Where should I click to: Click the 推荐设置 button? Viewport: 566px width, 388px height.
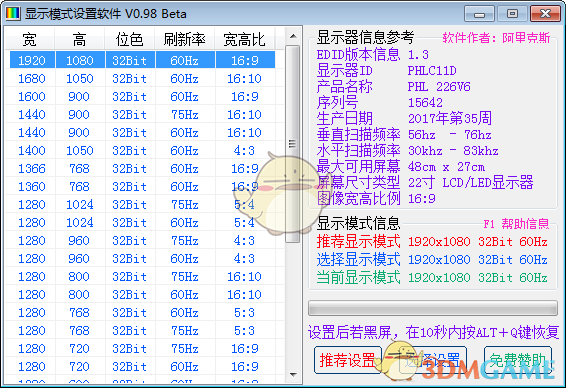pyautogui.click(x=348, y=360)
